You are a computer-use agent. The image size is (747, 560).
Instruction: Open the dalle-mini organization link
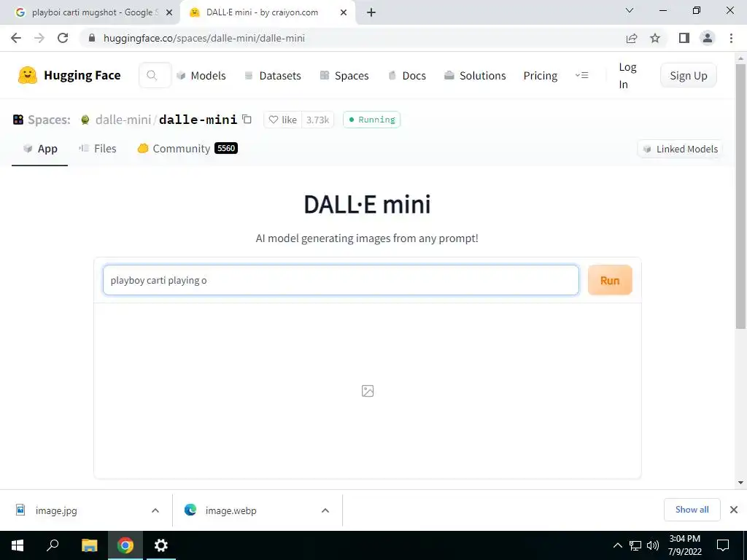123,120
